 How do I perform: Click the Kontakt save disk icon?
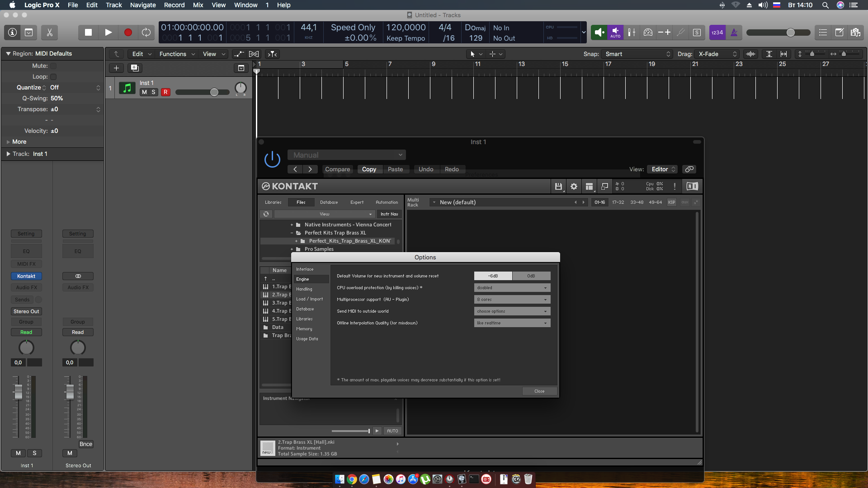[558, 186]
